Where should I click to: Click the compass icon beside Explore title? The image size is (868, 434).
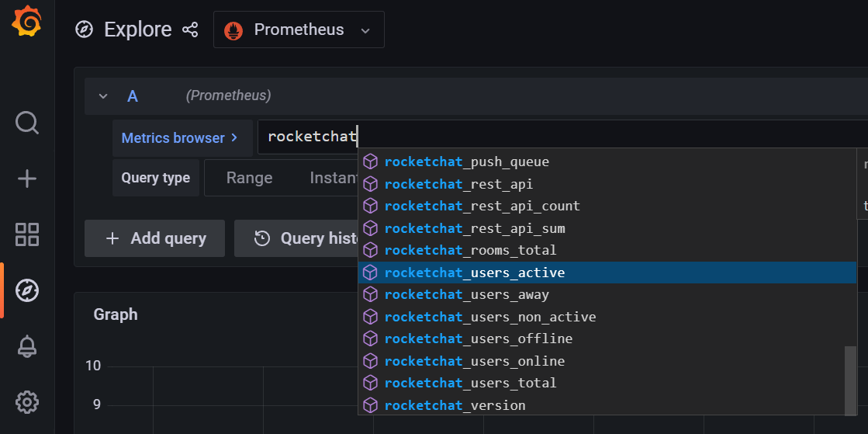point(84,30)
